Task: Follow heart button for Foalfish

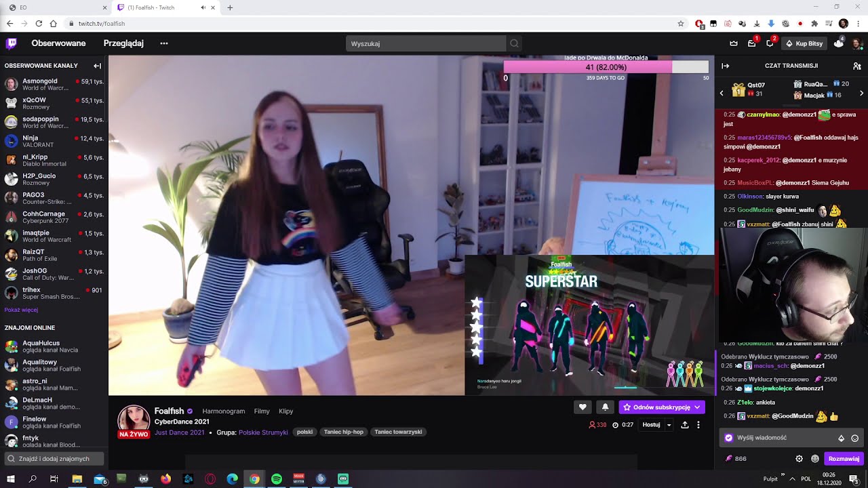Action: [x=583, y=407]
